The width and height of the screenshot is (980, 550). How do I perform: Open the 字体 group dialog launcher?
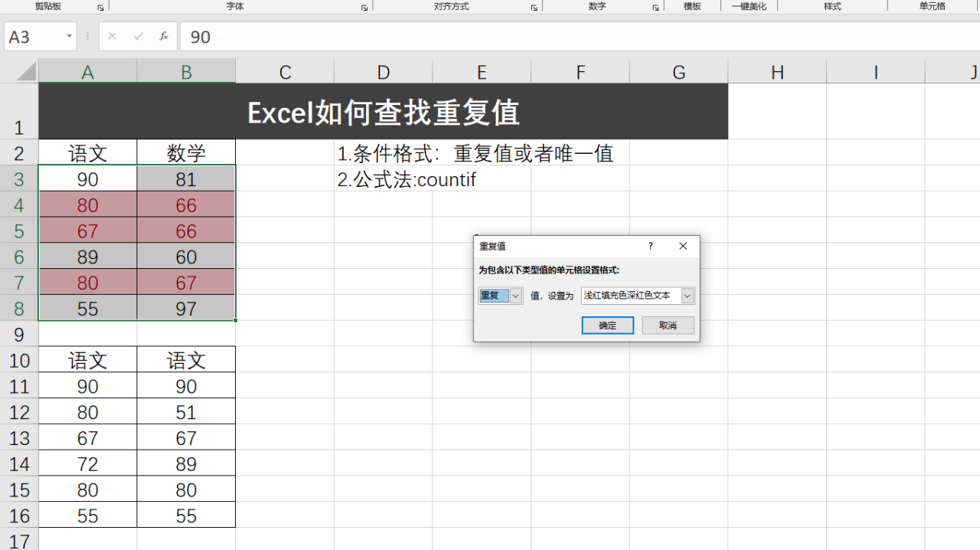pos(364,7)
